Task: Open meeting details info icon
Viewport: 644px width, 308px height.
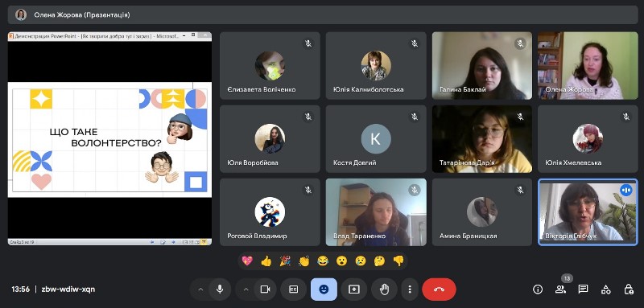Action: point(538,290)
